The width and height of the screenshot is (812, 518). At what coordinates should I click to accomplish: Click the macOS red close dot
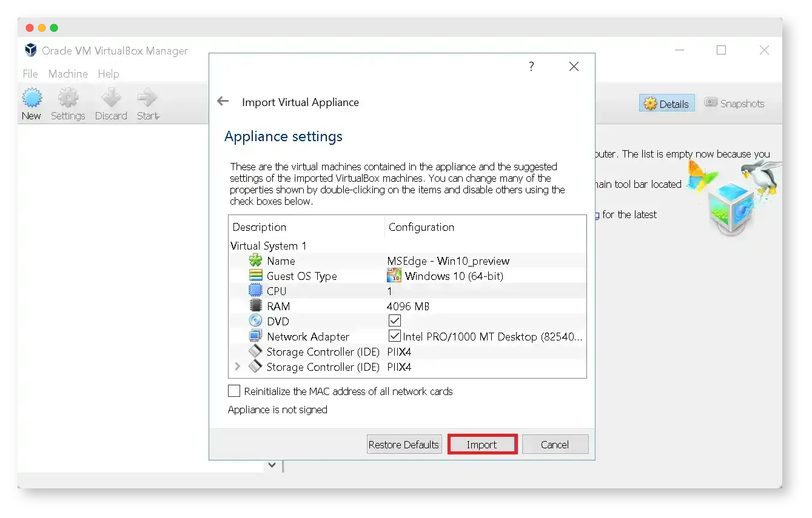pyautogui.click(x=30, y=28)
